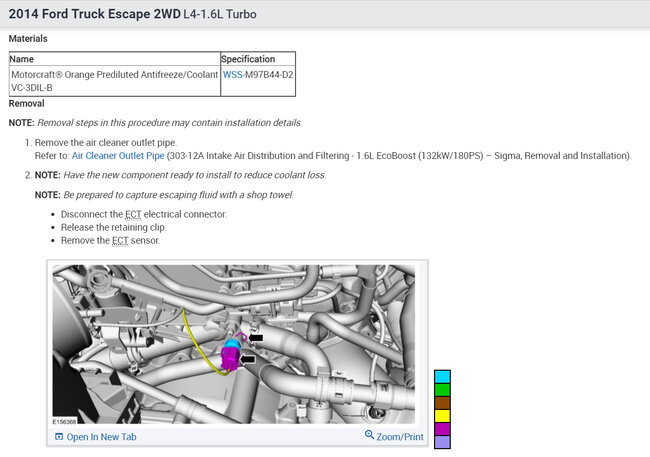Click the E156368 image reference label
The height and width of the screenshot is (457, 650).
[66, 422]
